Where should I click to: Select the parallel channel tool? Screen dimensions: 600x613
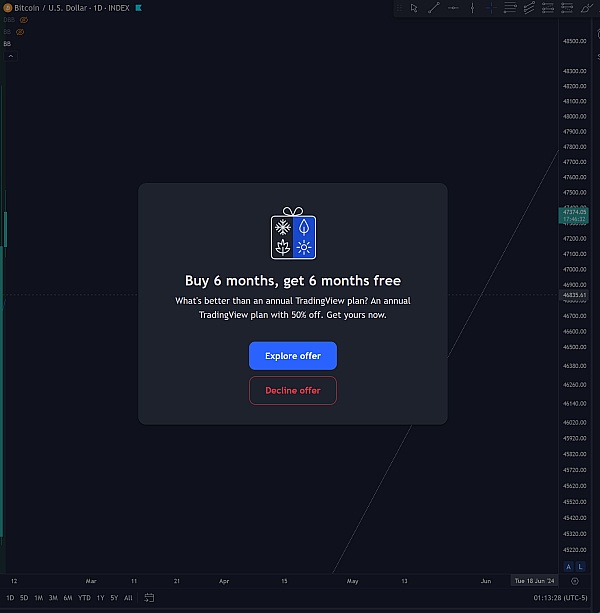[x=529, y=8]
